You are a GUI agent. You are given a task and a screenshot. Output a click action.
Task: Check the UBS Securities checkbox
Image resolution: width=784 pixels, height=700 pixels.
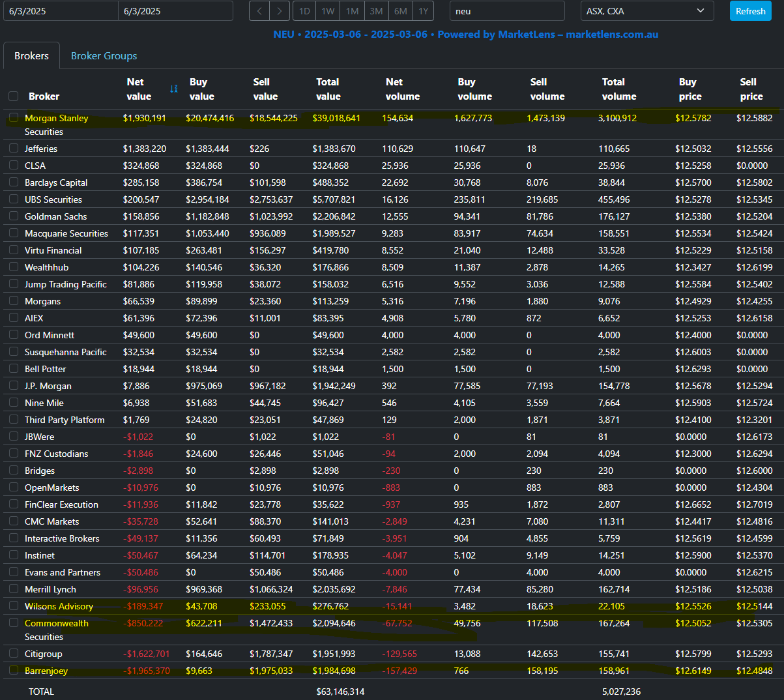pyautogui.click(x=14, y=199)
